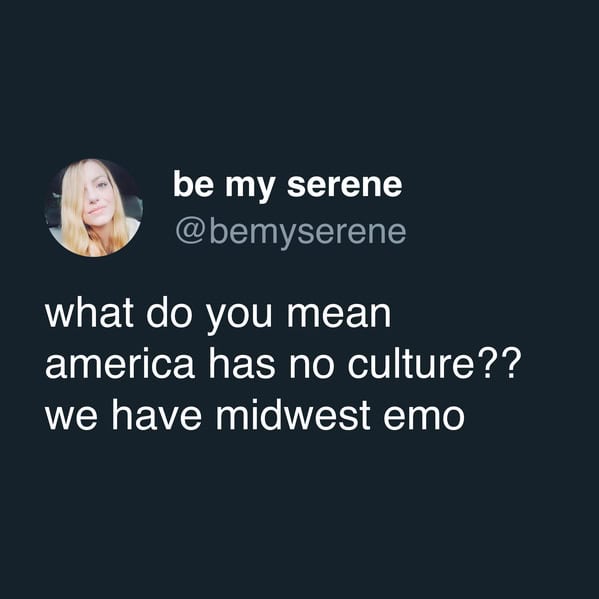Click the word 'culture??' in the tweet
This screenshot has height=599, width=599.
(434, 363)
